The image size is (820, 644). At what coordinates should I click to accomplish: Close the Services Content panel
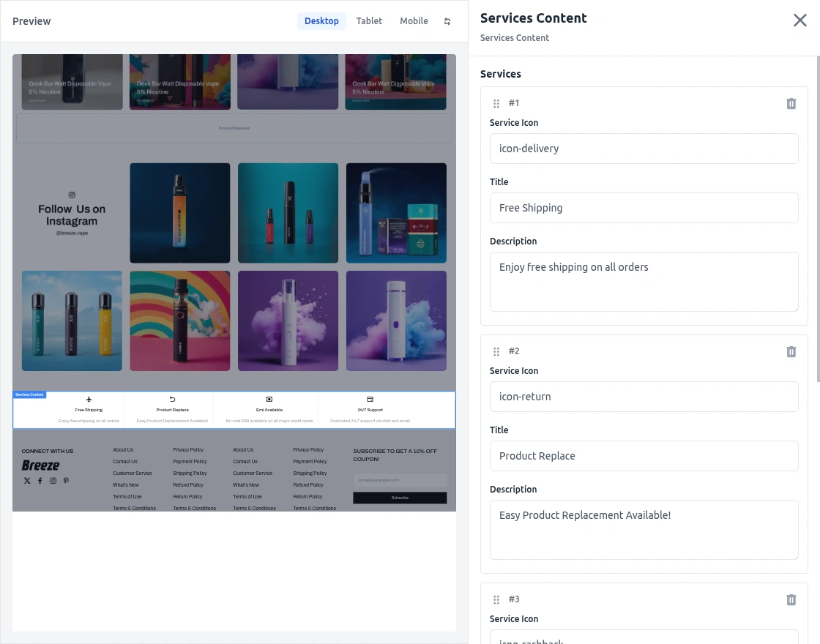[799, 20]
